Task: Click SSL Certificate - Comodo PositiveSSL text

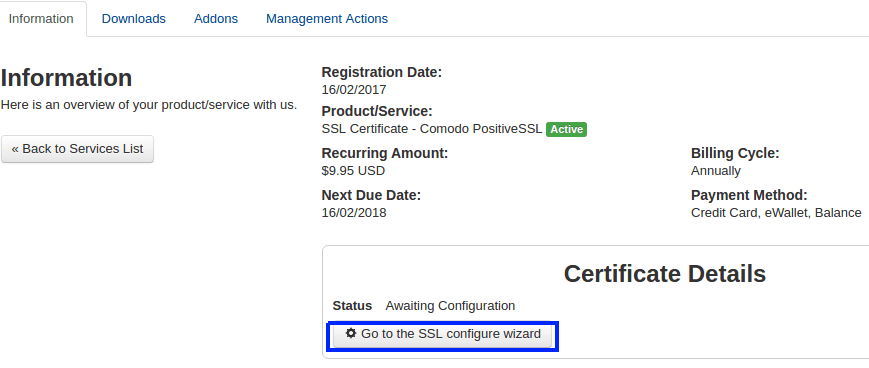Action: [x=432, y=129]
